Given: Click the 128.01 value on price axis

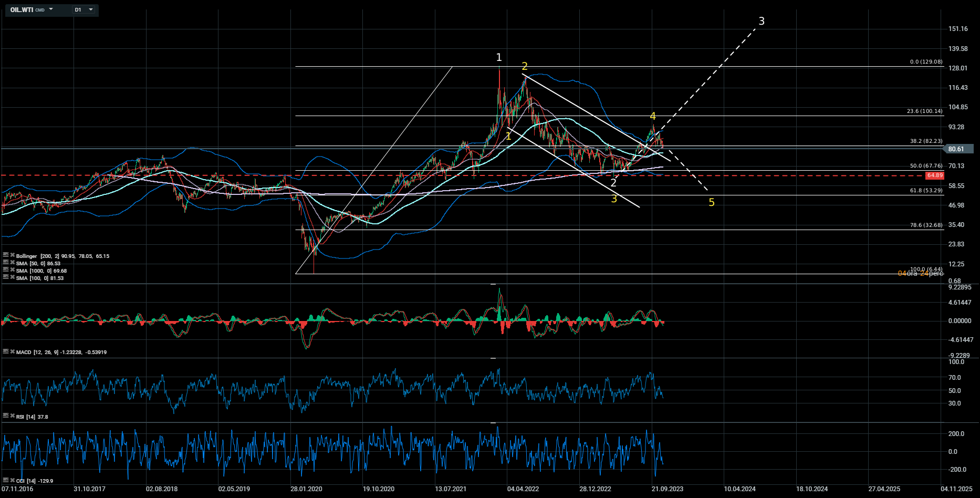Looking at the screenshot, I should click(958, 68).
